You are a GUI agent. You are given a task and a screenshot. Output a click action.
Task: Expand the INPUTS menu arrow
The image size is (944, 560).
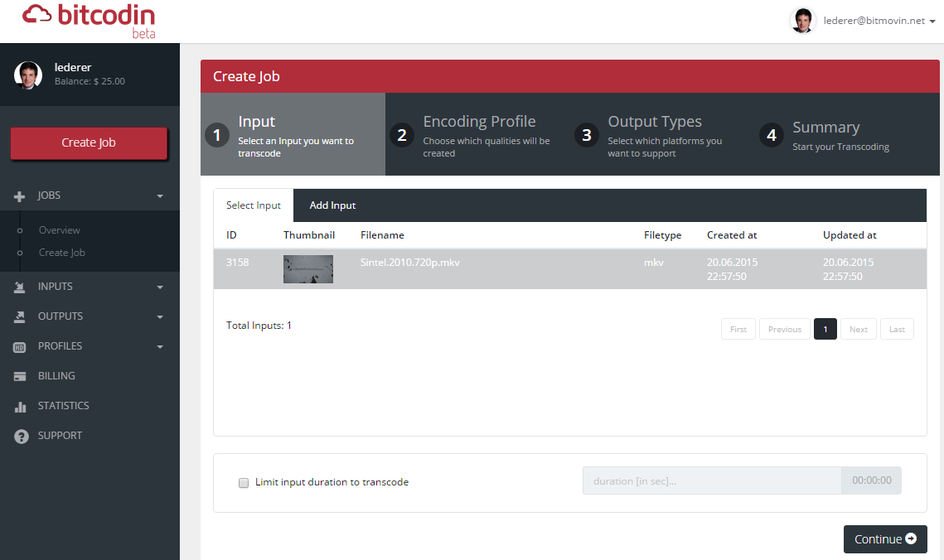[160, 287]
